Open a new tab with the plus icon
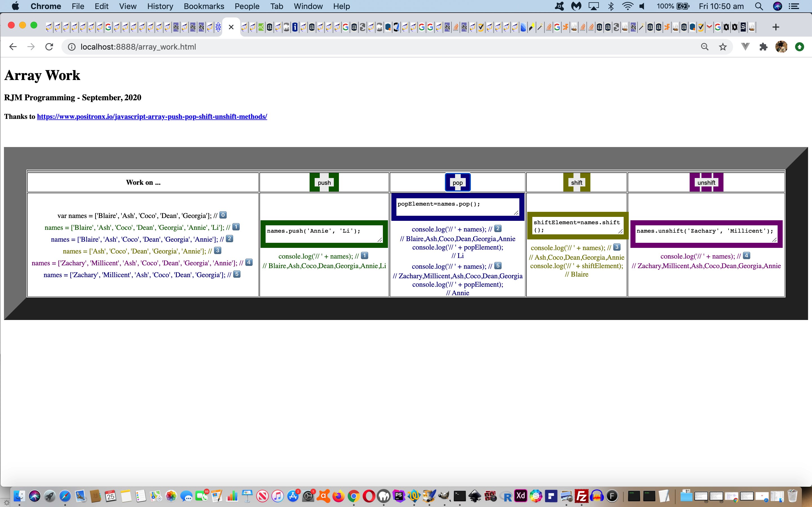 pos(775,27)
